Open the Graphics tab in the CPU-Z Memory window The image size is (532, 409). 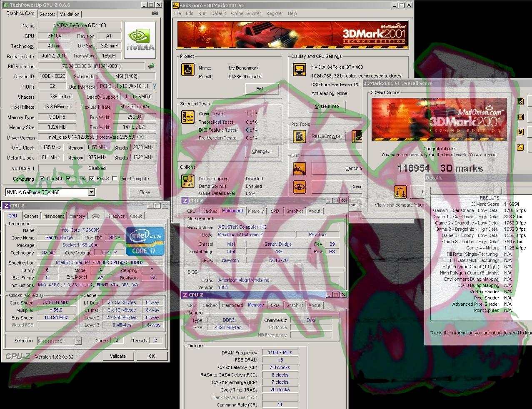point(295,305)
